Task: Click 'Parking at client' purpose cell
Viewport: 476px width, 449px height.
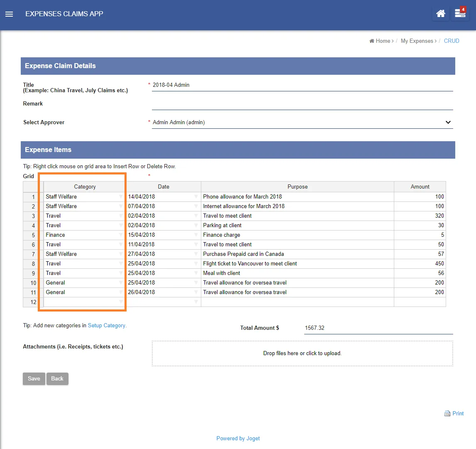Action: [x=298, y=226]
